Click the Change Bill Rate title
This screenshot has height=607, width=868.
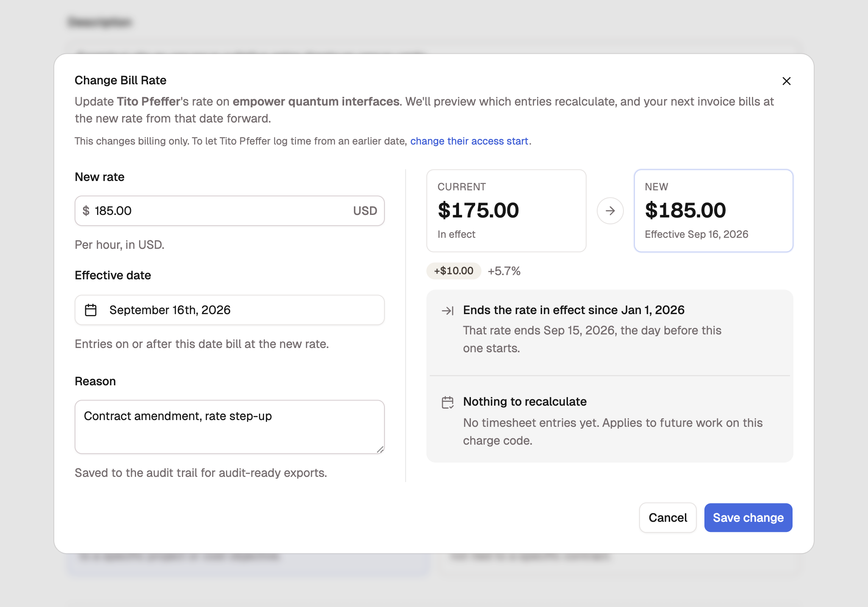tap(120, 80)
